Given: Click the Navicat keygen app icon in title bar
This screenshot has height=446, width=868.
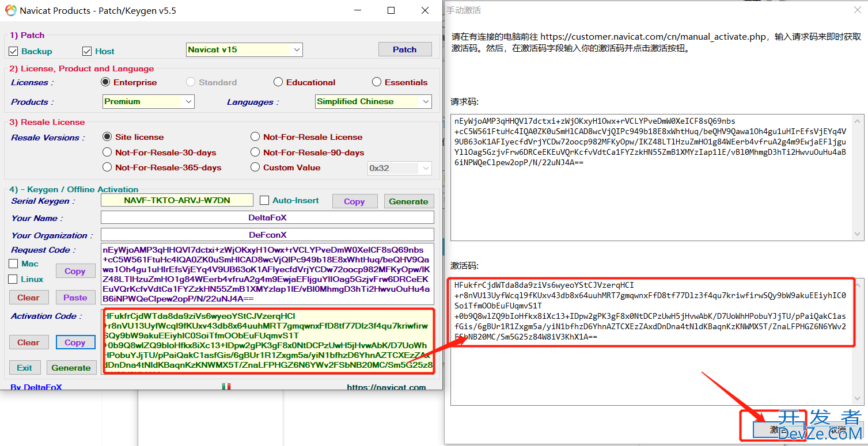Looking at the screenshot, I should [x=11, y=10].
